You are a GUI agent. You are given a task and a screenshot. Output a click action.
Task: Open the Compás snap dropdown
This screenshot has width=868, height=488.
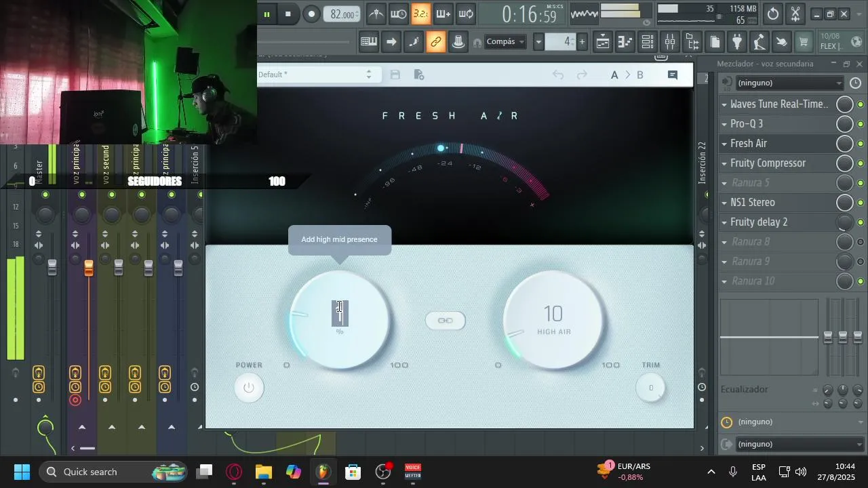[506, 42]
